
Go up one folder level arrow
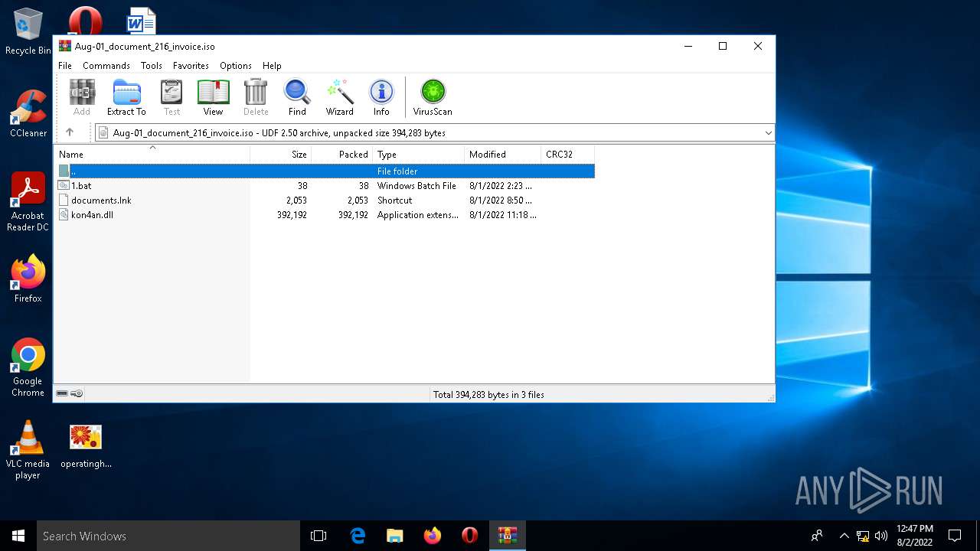coord(70,132)
